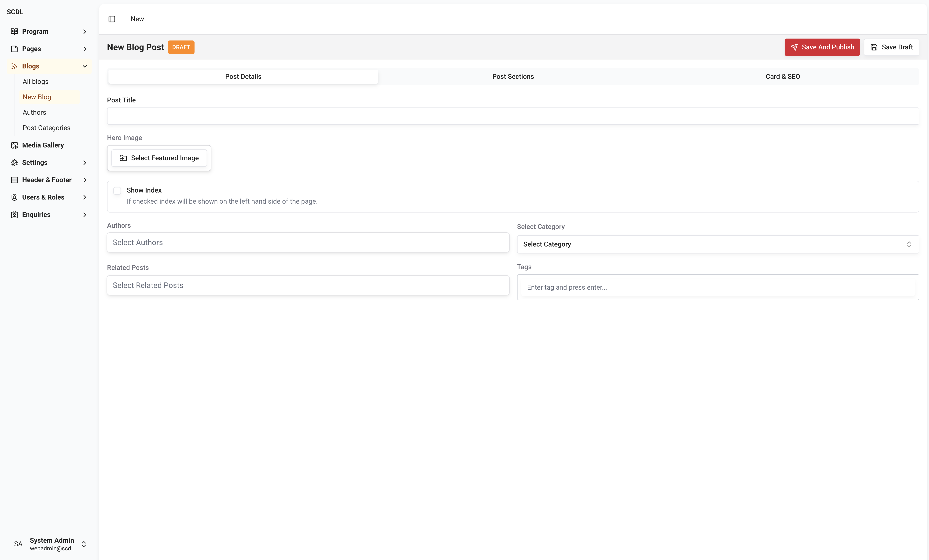Click the Settings gear icon
Screen dimensions: 929x560
(14, 162)
